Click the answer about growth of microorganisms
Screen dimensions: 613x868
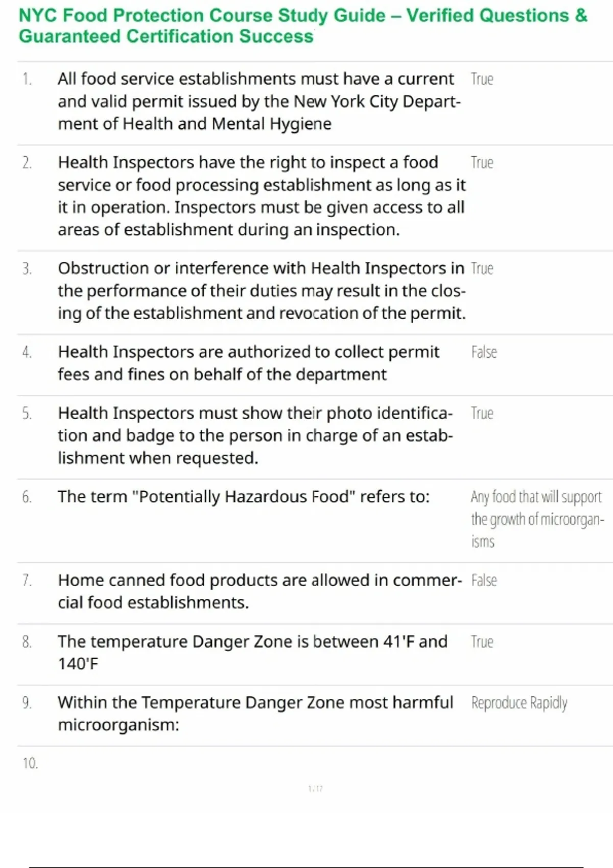click(536, 519)
